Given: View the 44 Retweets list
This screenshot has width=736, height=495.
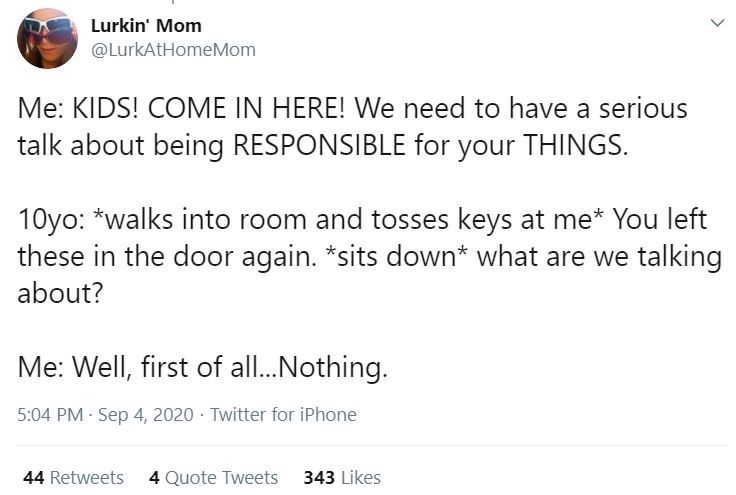Looking at the screenshot, I should pyautogui.click(x=73, y=477).
